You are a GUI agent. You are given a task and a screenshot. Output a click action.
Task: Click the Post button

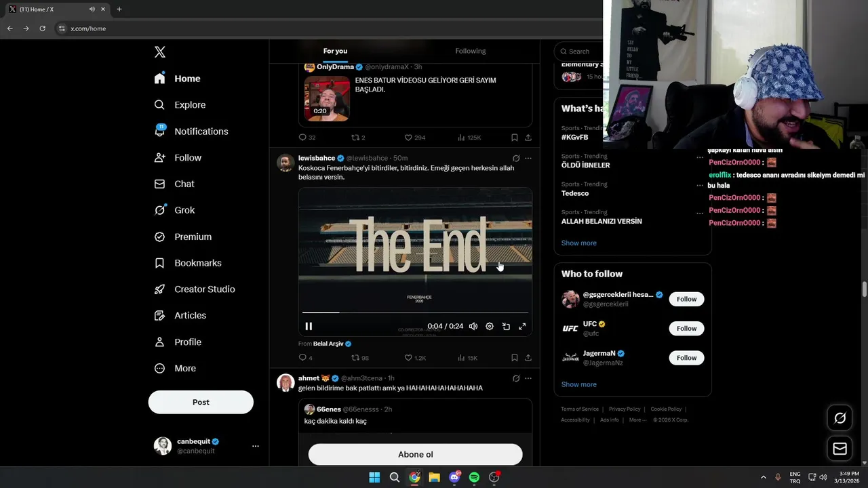(x=201, y=402)
